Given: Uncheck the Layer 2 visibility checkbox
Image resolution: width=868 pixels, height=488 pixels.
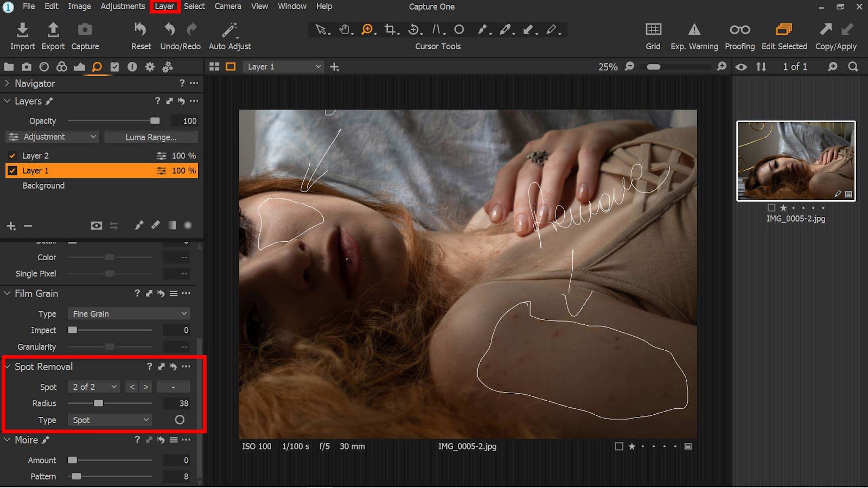Looking at the screenshot, I should 12,156.
